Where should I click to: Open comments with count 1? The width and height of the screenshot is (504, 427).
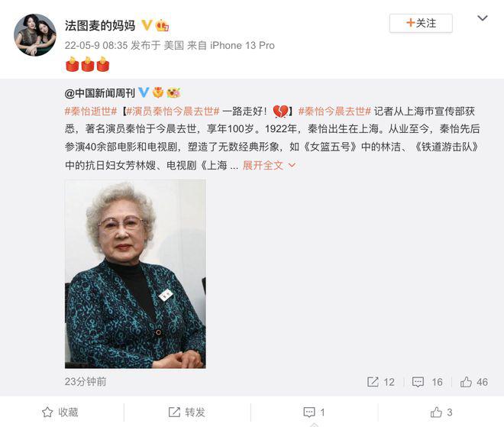point(314,412)
